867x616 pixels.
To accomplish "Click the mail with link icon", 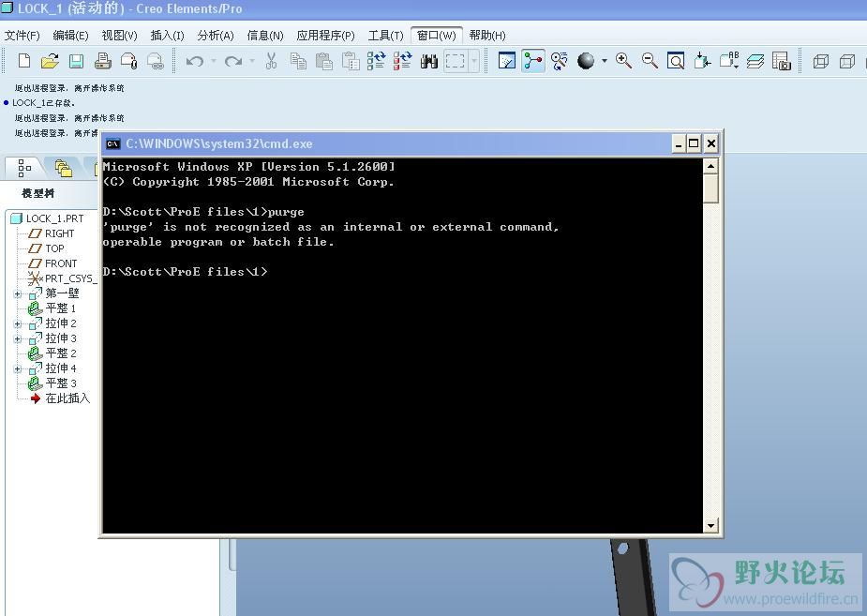I will pos(156,60).
